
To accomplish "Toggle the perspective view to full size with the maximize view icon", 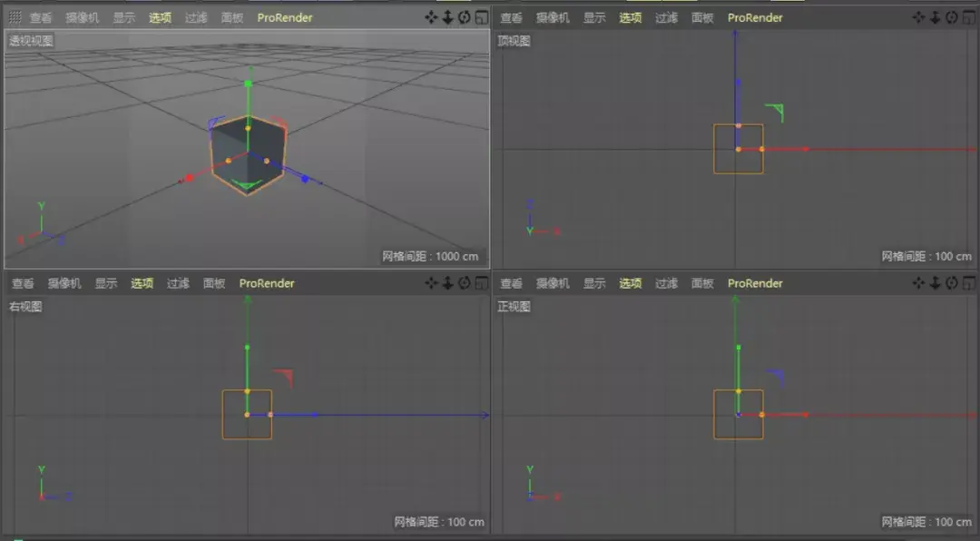I will [481, 17].
